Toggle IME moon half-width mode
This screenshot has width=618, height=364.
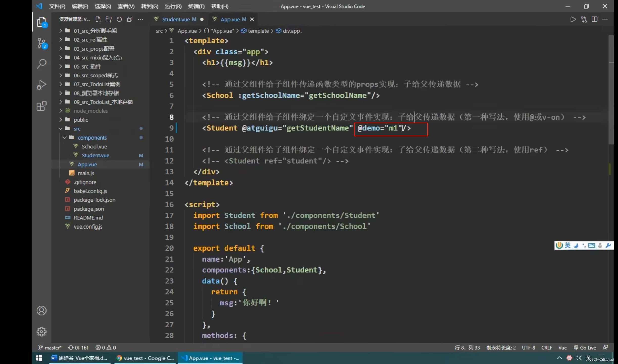tap(576, 245)
